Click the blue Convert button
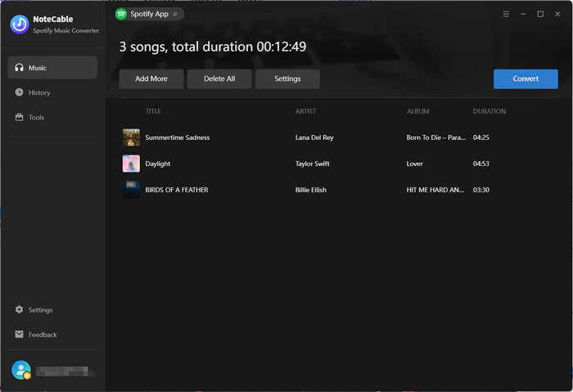573x392 pixels. coord(526,79)
